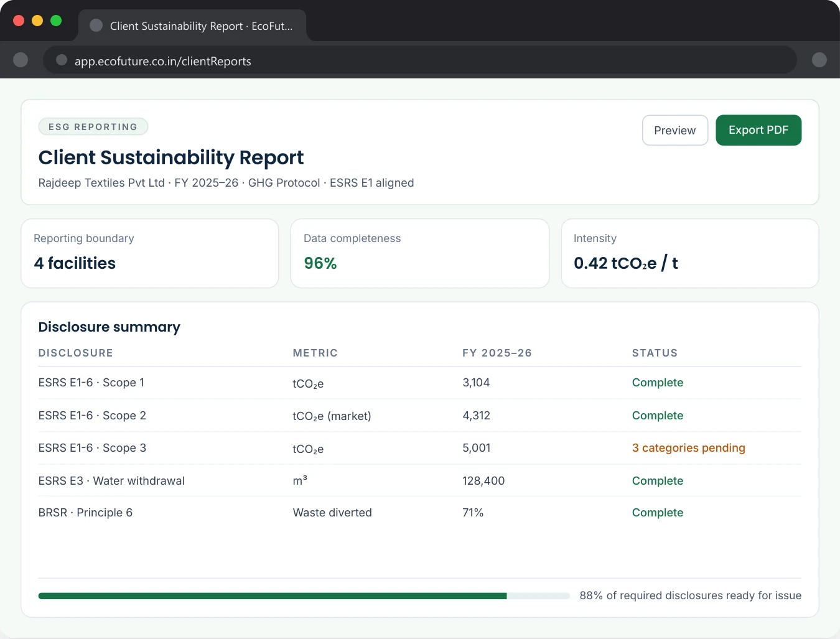Viewport: 840px width, 639px height.
Task: Select the ESRS E1-6 · Scope 1 row
Action: tap(420, 383)
